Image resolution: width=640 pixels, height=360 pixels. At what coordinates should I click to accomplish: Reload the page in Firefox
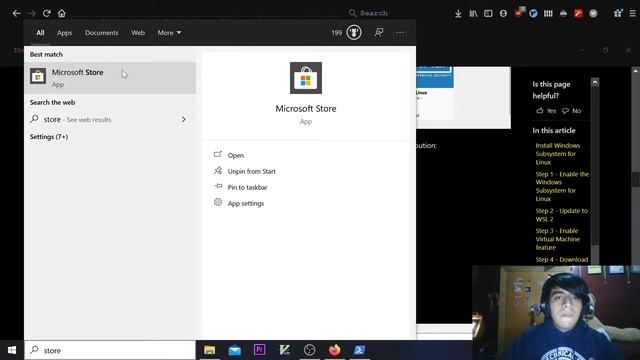click(x=47, y=13)
